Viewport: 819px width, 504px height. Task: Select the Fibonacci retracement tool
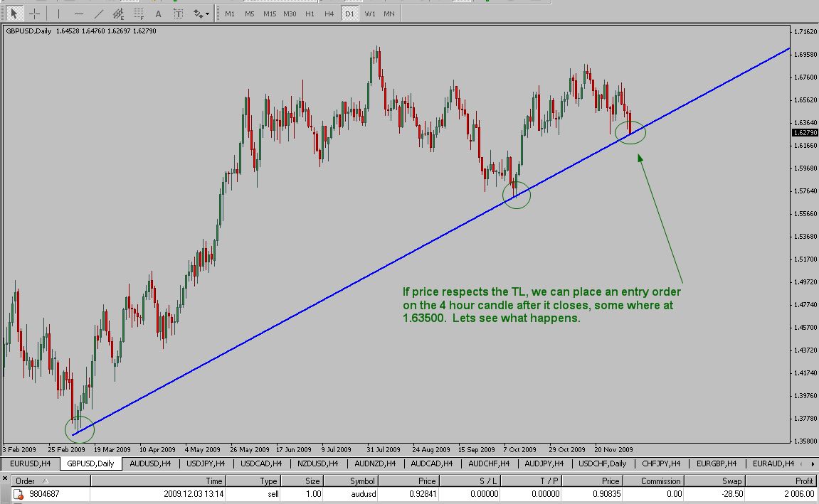pyautogui.click(x=138, y=14)
